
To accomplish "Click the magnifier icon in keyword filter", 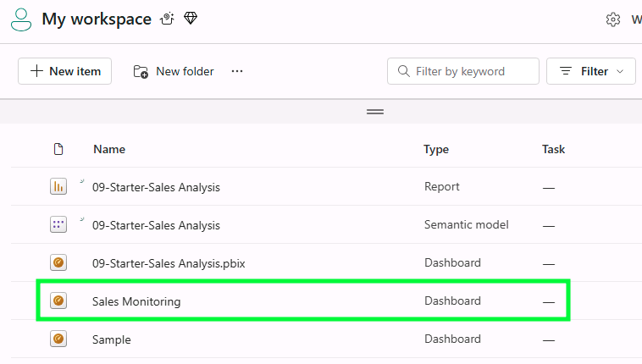I will pyautogui.click(x=404, y=71).
